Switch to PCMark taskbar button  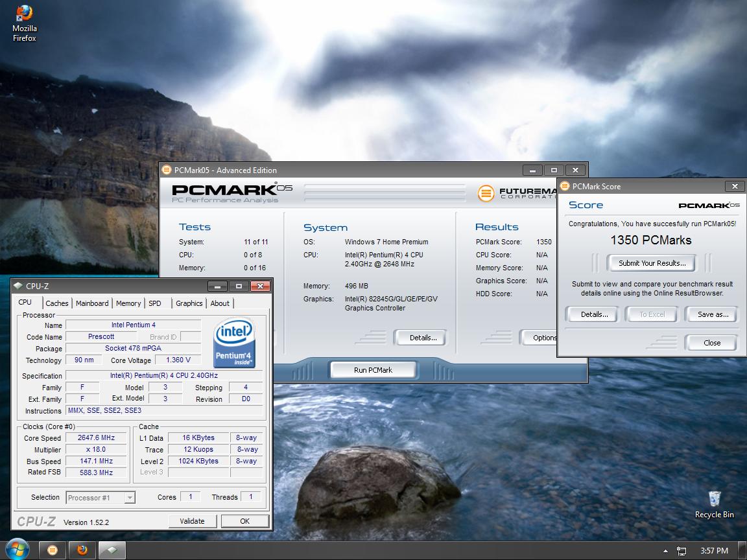coord(52,550)
